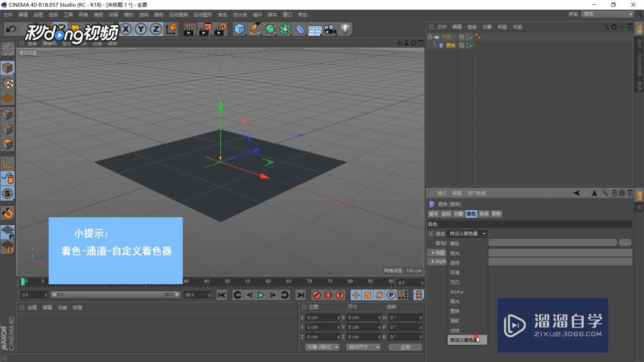Switch to the 基本 attribute tab
Screen dimensions: 644x362
[433, 214]
